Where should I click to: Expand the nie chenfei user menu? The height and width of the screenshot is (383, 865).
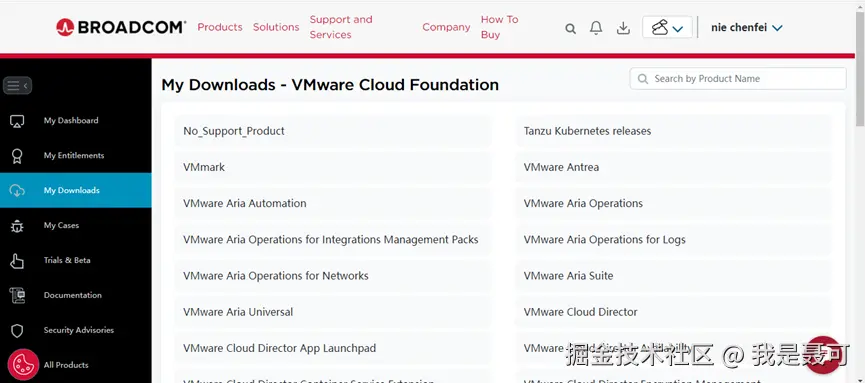[x=746, y=28]
